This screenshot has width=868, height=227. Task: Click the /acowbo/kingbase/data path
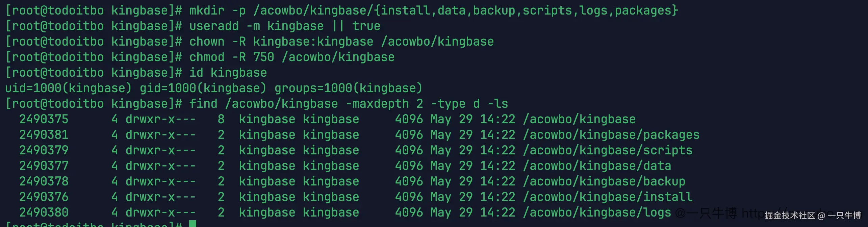(x=597, y=166)
